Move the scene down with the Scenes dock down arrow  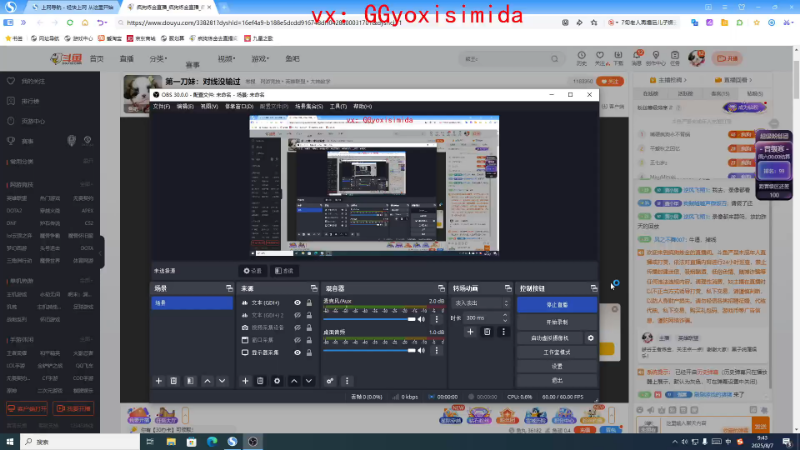tap(222, 381)
